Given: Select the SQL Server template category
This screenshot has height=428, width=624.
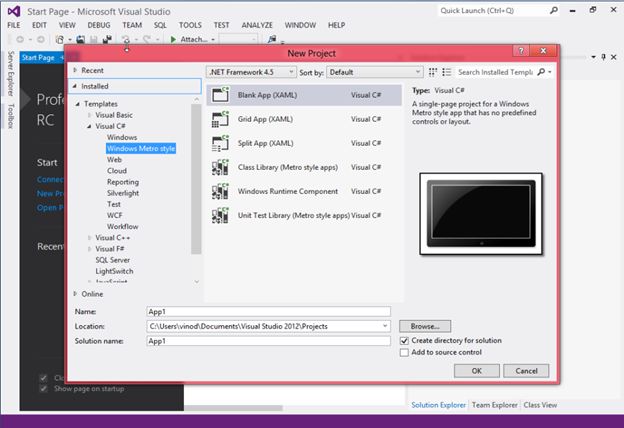Looking at the screenshot, I should (113, 260).
